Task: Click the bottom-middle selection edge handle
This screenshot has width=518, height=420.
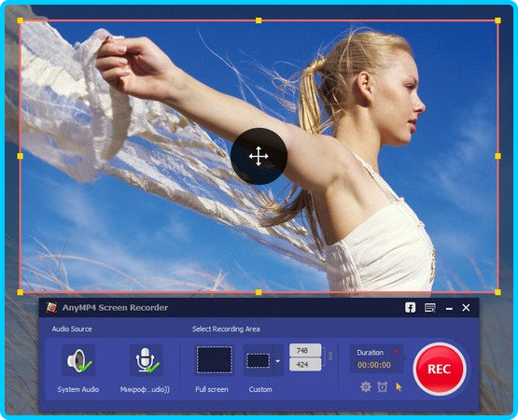Action: 259,292
